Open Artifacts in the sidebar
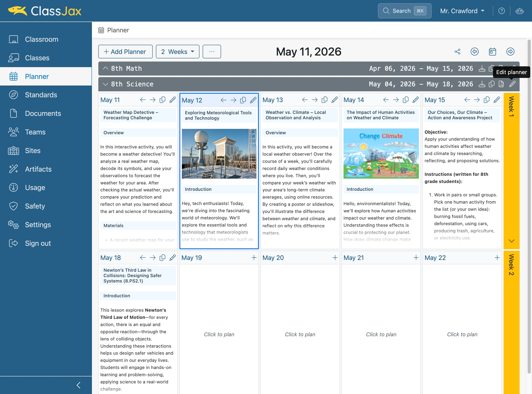 46,169
